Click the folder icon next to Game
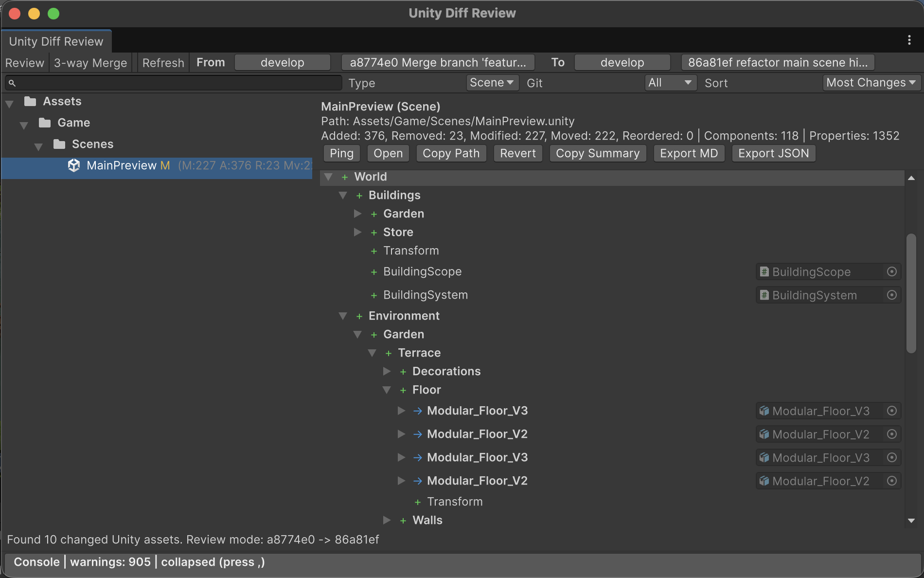924x578 pixels. click(x=45, y=123)
